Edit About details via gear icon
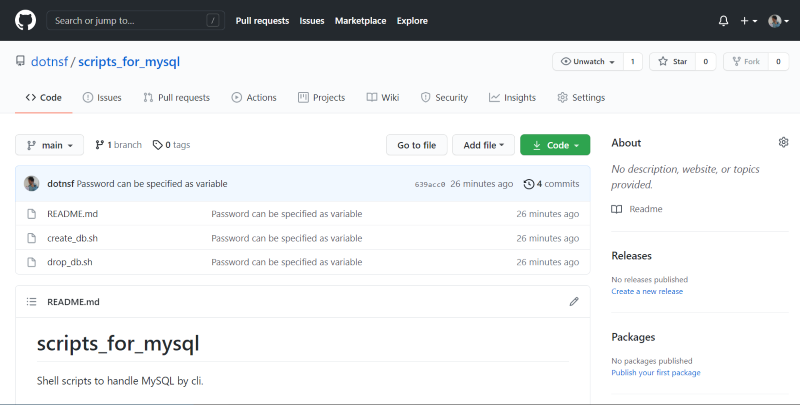 (783, 142)
